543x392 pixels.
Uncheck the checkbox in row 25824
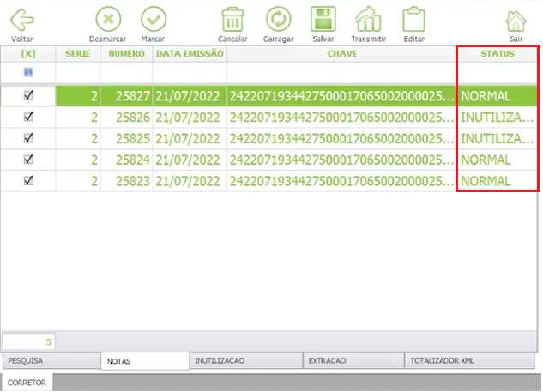[28, 160]
